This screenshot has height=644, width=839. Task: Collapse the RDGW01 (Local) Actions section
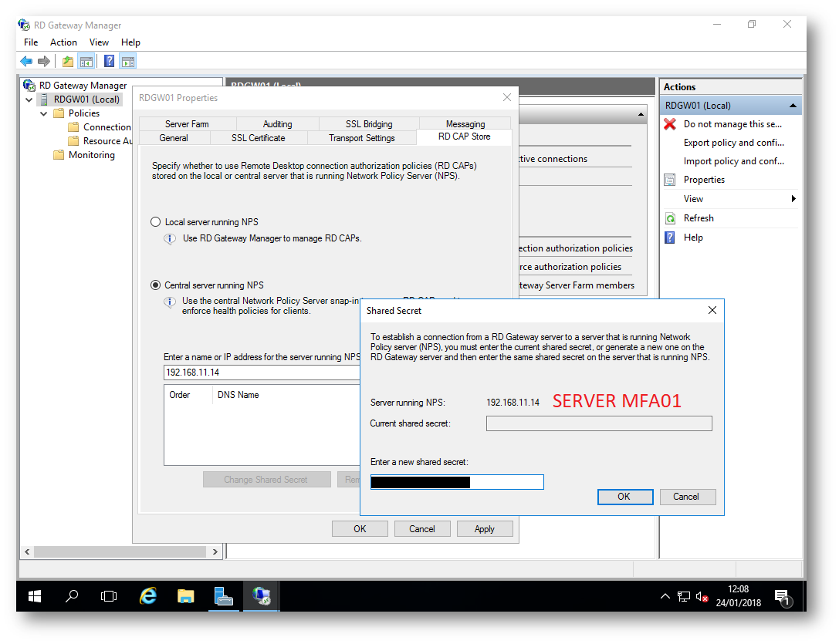(x=793, y=106)
